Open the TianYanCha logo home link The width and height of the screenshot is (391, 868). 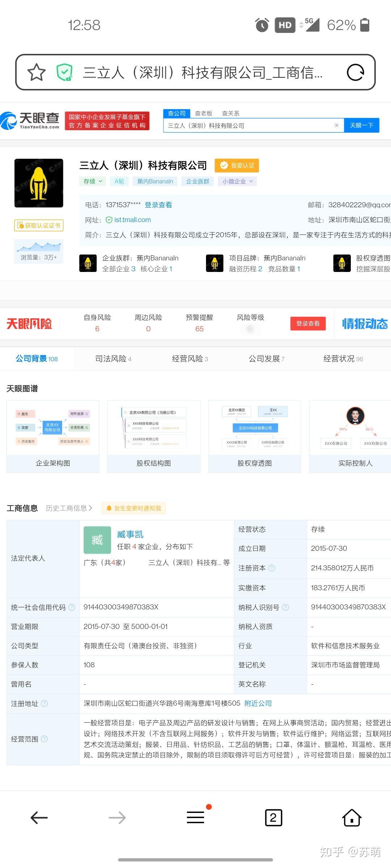(x=30, y=120)
